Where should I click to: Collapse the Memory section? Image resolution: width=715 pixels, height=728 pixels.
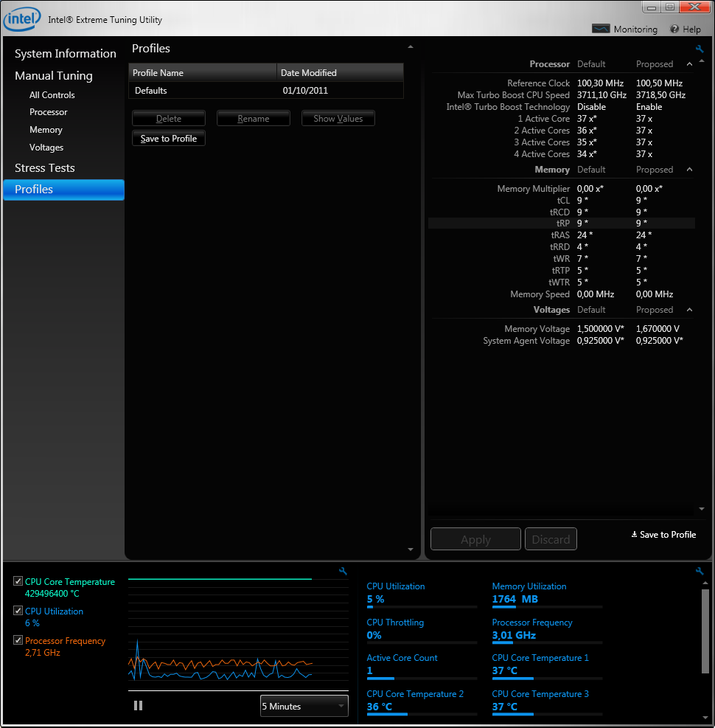point(690,170)
